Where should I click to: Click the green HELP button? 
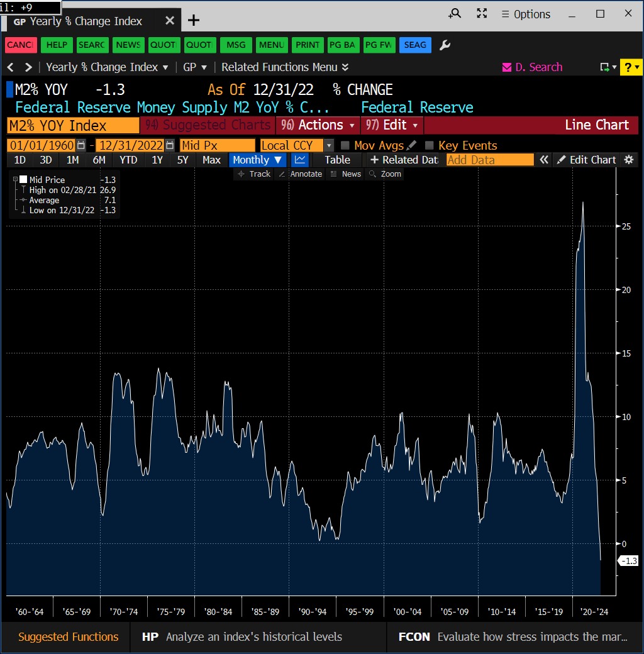[57, 45]
